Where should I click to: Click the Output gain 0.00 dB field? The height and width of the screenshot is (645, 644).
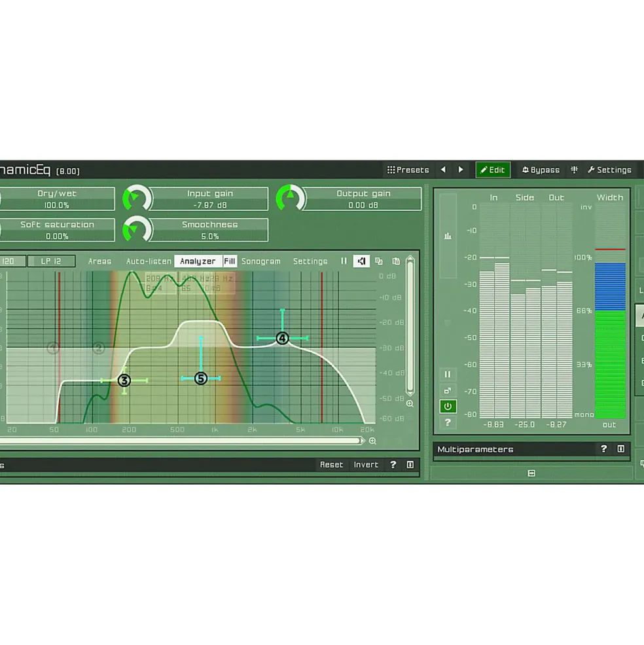point(363,198)
